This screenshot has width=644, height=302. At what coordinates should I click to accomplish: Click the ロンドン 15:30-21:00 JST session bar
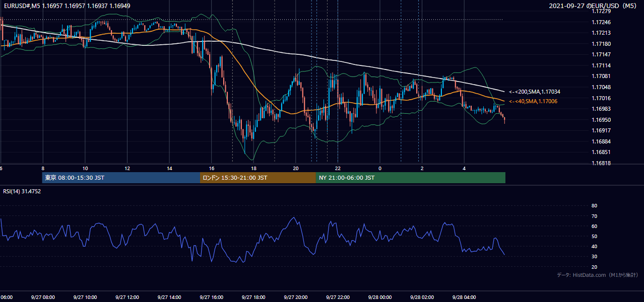point(258,178)
